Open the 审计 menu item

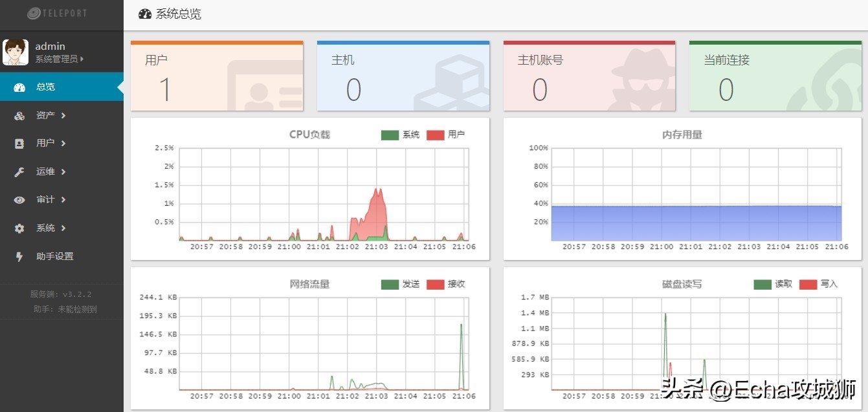coord(44,199)
